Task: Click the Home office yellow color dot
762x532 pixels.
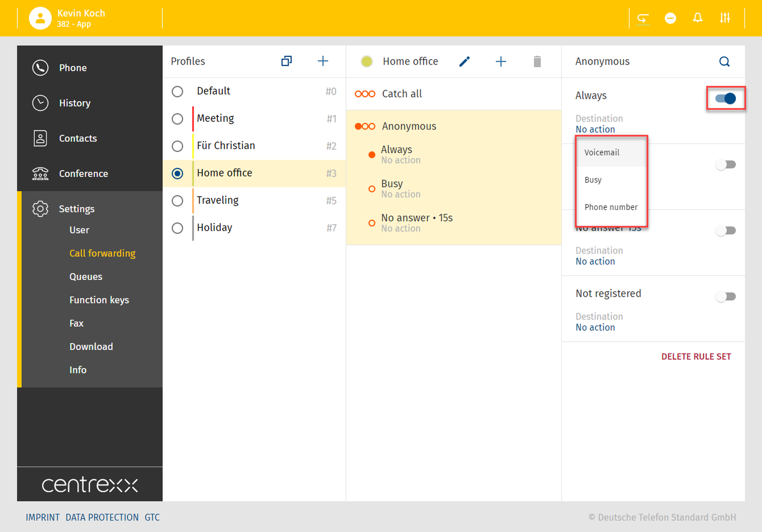Action: pyautogui.click(x=367, y=61)
